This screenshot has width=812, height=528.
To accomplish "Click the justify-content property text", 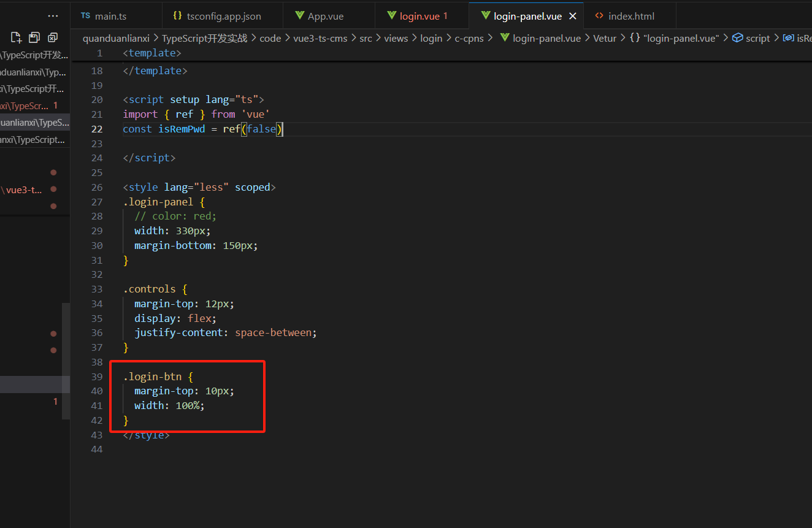I will click(178, 332).
